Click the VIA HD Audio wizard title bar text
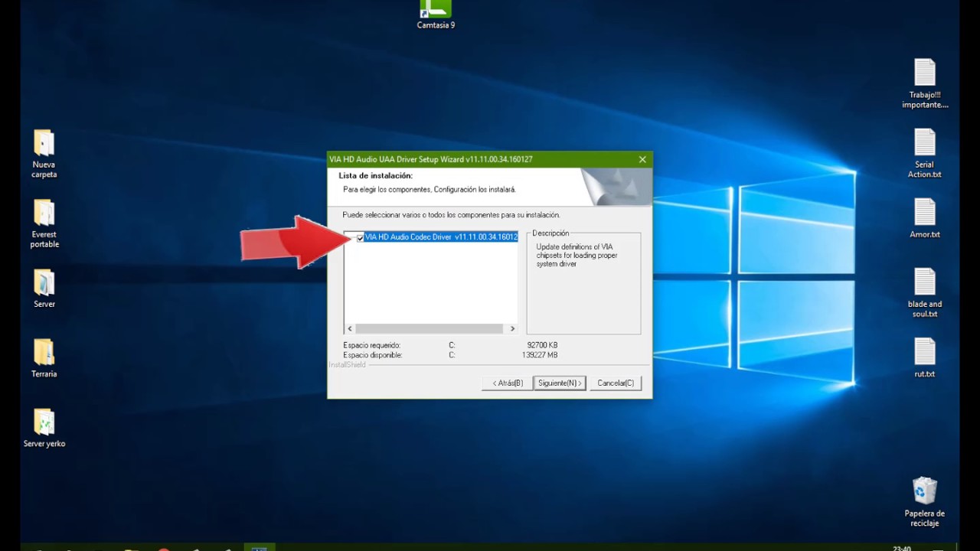980x551 pixels. click(x=430, y=159)
